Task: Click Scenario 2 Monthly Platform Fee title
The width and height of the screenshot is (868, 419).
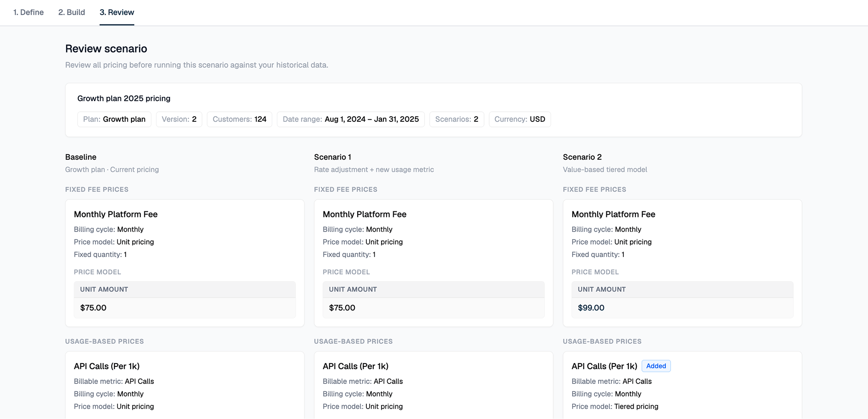Action: click(613, 214)
